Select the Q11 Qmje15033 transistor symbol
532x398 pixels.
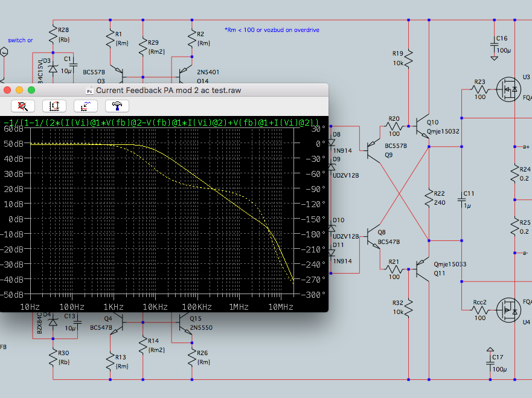click(x=423, y=269)
